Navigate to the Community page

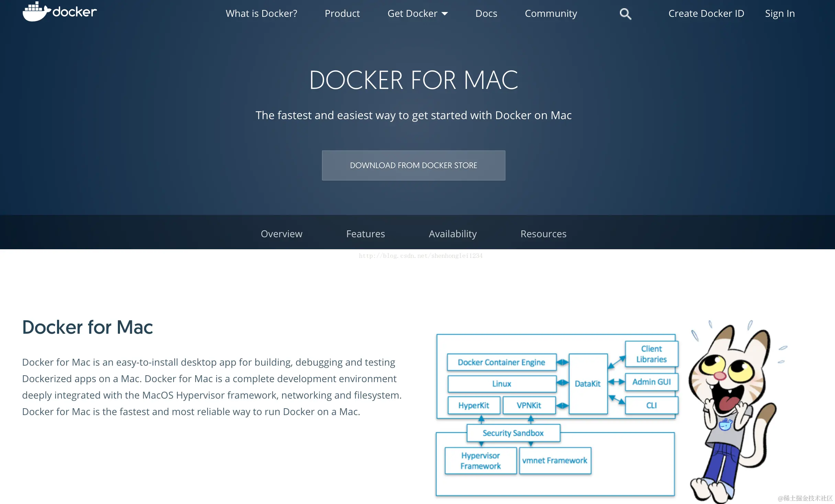550,13
